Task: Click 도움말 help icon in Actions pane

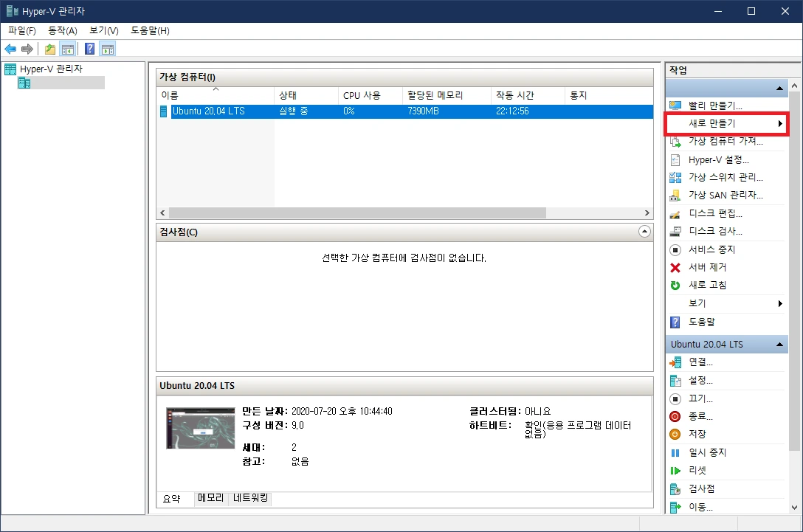Action: (x=675, y=322)
